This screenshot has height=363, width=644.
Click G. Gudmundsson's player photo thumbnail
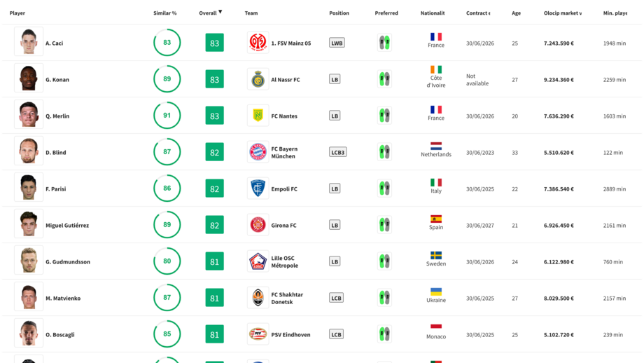29,261
